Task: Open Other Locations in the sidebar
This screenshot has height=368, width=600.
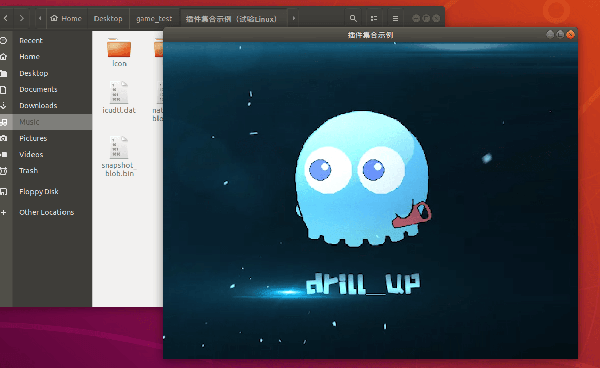Action: click(46, 212)
